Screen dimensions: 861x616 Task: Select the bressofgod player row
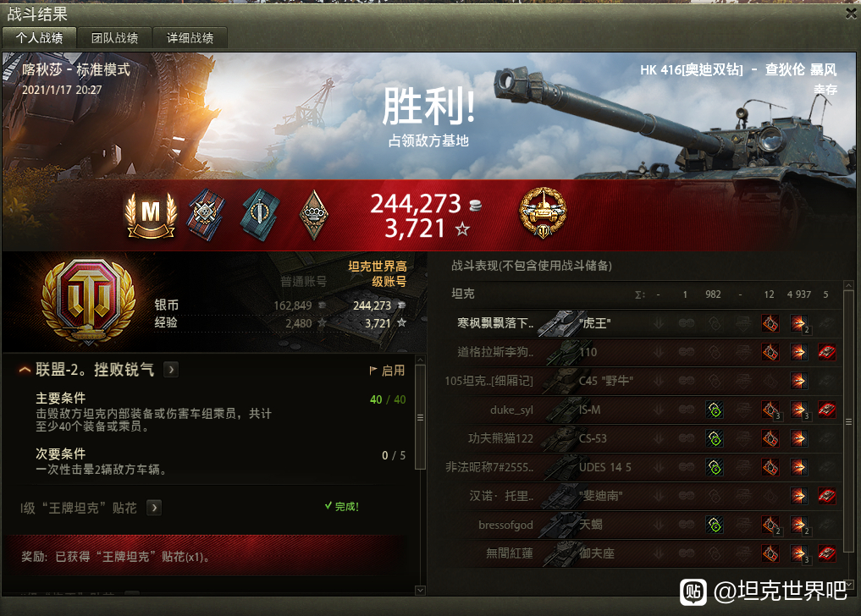click(x=643, y=525)
